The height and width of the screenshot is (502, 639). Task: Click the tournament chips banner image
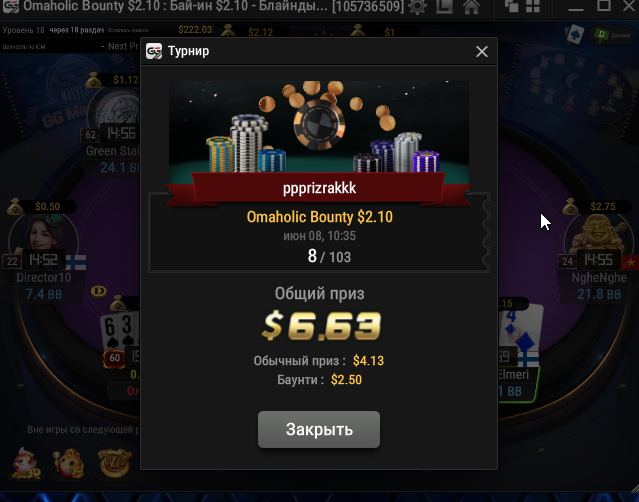[319, 127]
